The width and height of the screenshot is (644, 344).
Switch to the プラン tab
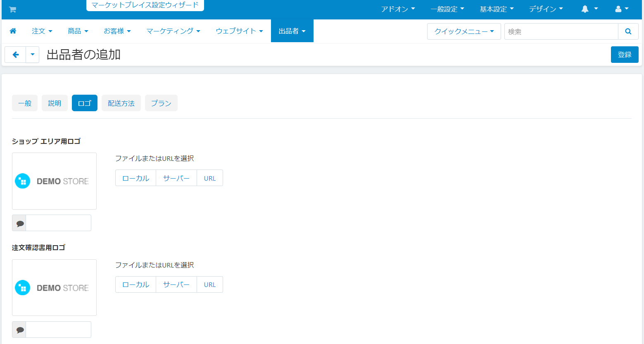[x=161, y=103]
